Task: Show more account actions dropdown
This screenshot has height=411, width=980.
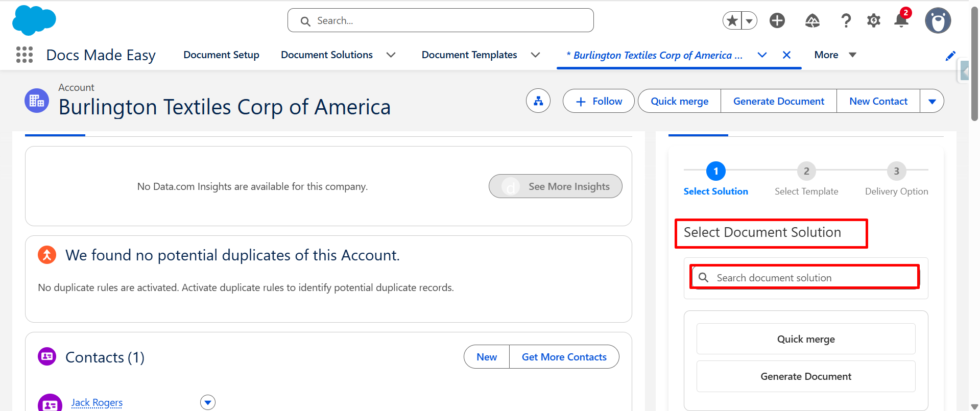Action: pos(932,101)
